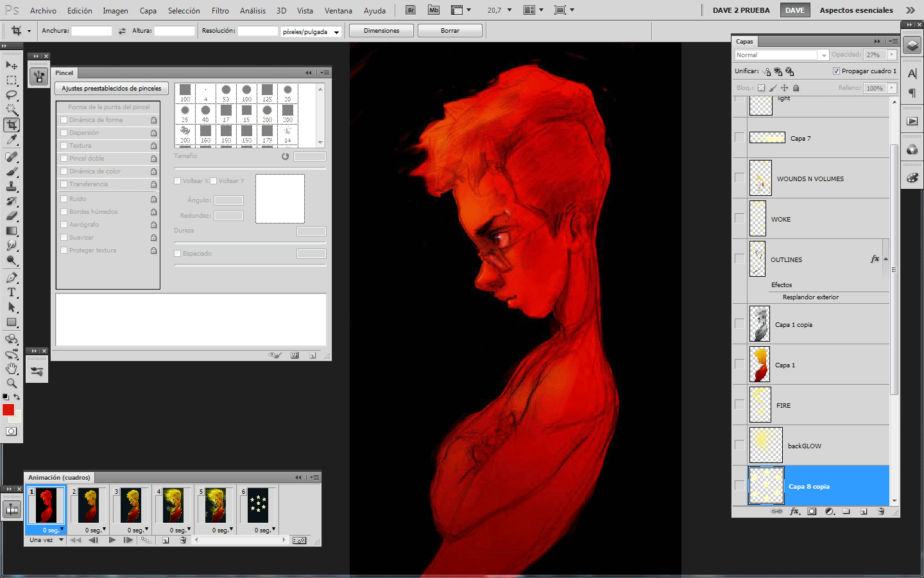Choose the Horizontal Type tool
The width and height of the screenshot is (924, 578).
[12, 292]
